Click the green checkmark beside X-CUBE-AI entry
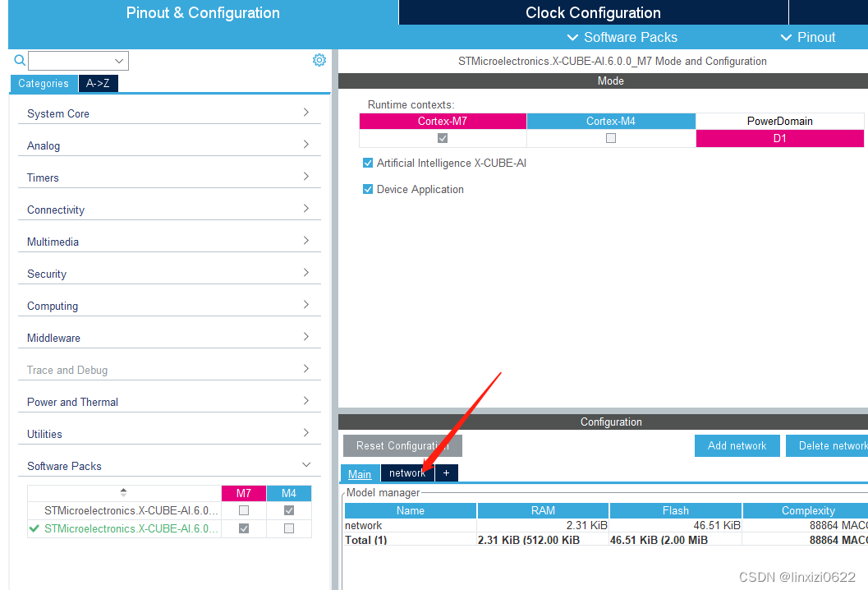868x590 pixels. point(34,528)
